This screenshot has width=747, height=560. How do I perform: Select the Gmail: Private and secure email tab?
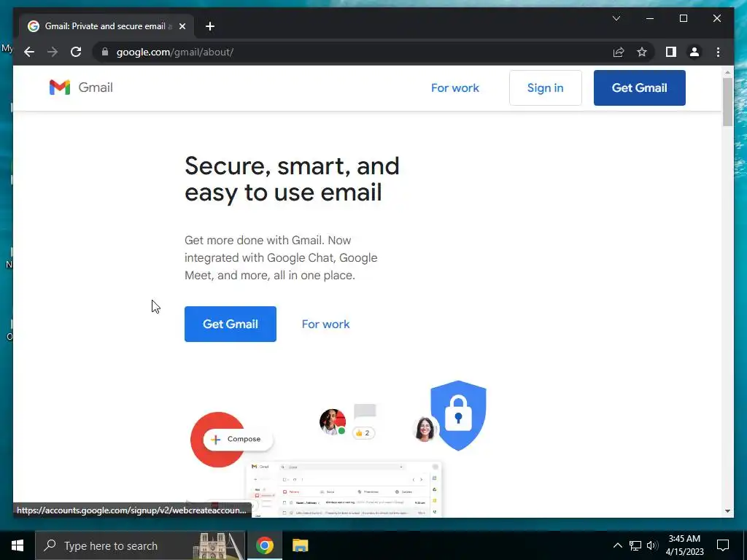107,26
